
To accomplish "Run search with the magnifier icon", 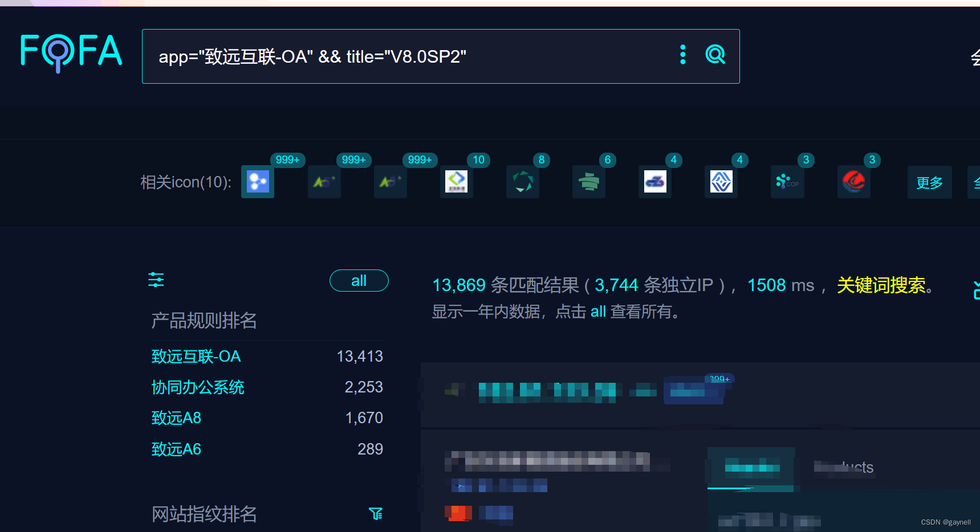I will tap(715, 55).
